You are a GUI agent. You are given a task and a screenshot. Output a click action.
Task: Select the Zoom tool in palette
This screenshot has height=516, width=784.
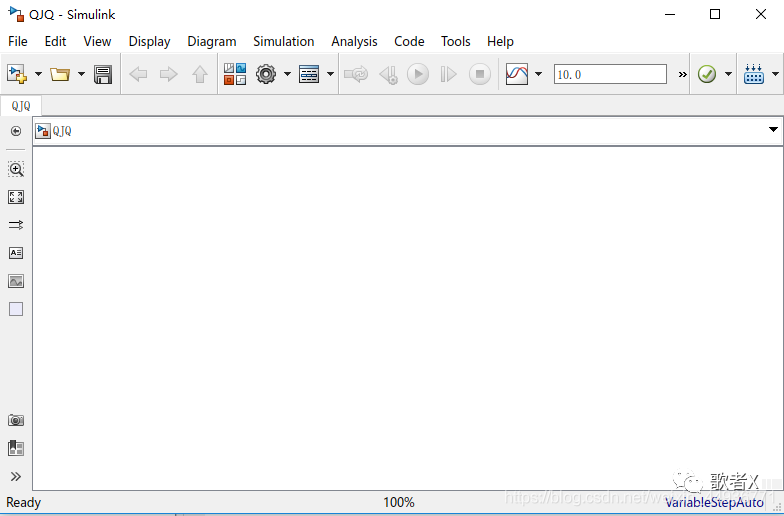(16, 169)
